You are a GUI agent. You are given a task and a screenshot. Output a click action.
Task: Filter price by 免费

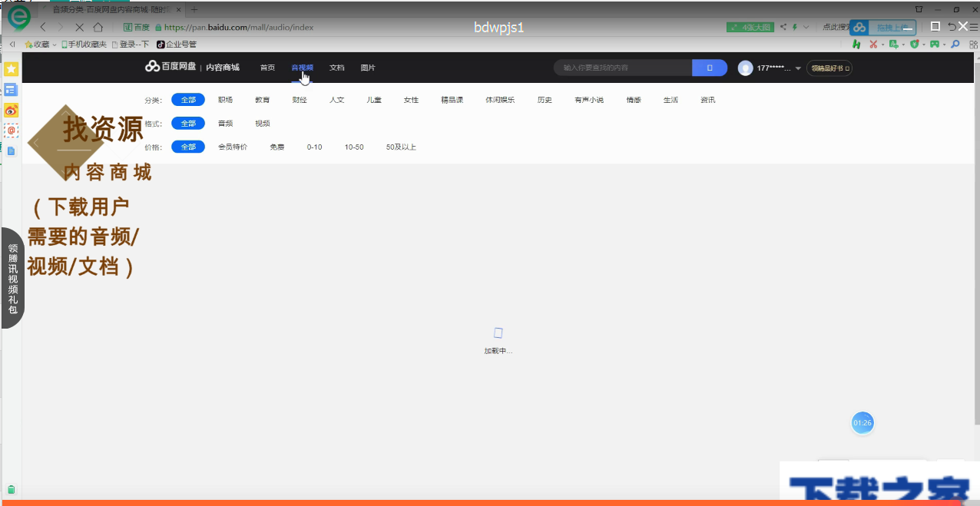pyautogui.click(x=276, y=147)
